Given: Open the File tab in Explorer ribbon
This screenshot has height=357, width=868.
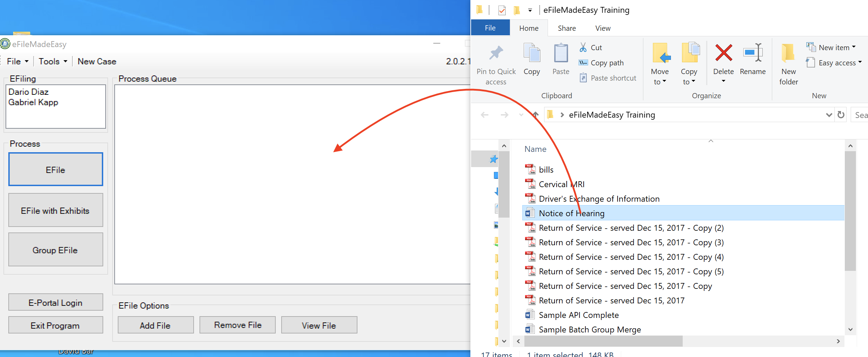Looking at the screenshot, I should point(490,28).
